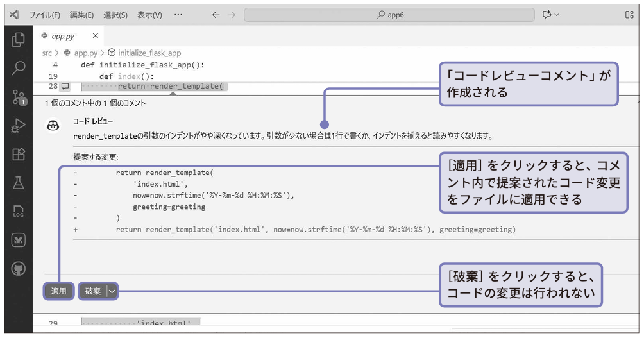
Task: Click the Copilot avatar in code review comment
Action: coord(53,126)
